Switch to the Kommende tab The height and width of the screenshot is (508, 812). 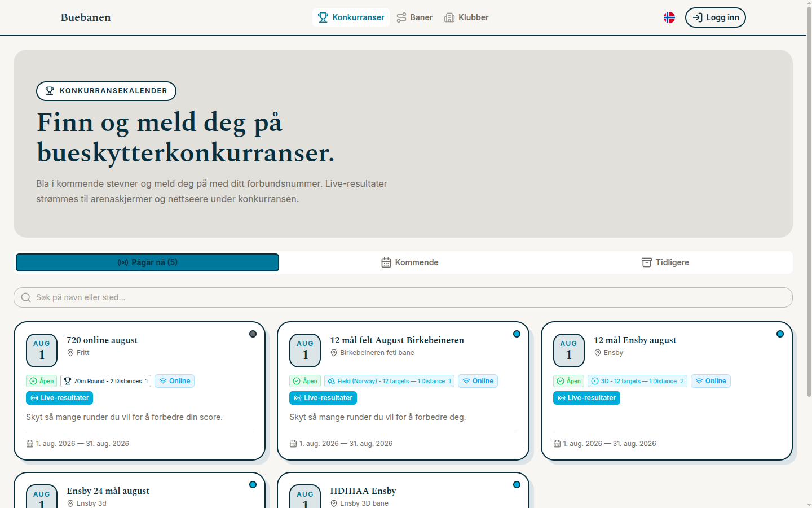click(x=410, y=262)
